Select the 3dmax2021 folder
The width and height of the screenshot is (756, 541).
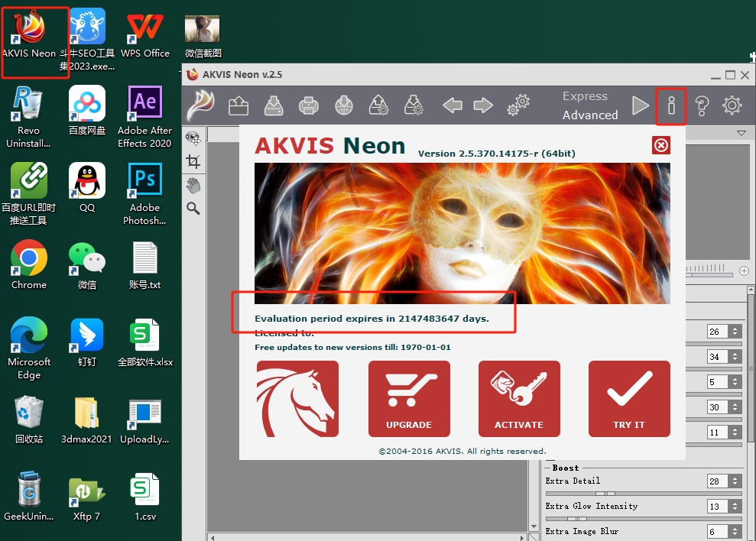[87, 420]
